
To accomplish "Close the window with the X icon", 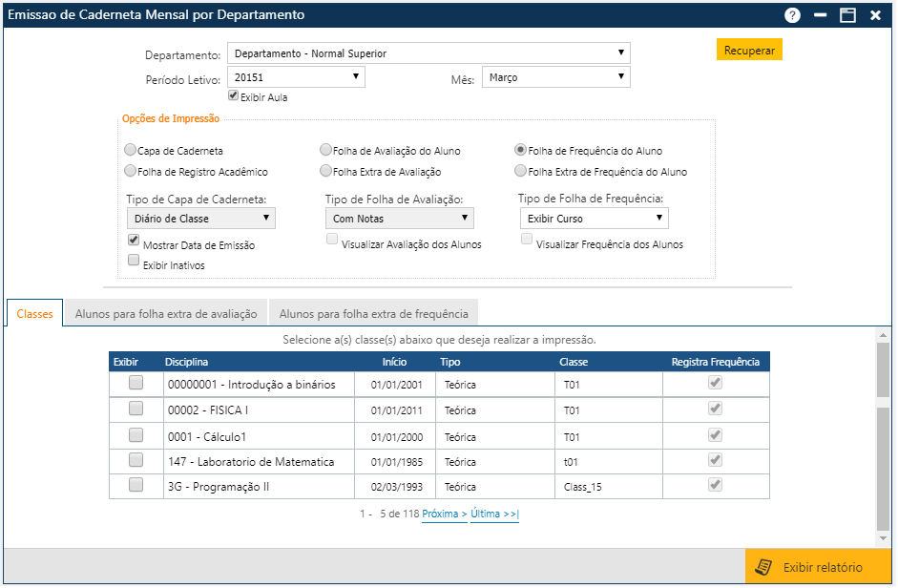I will pos(875,15).
